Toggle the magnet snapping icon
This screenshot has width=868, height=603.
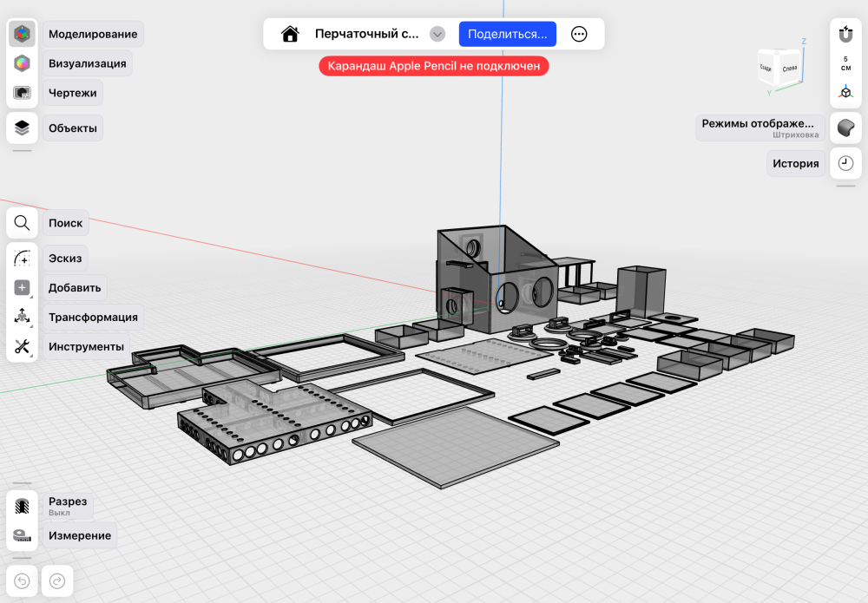click(845, 35)
